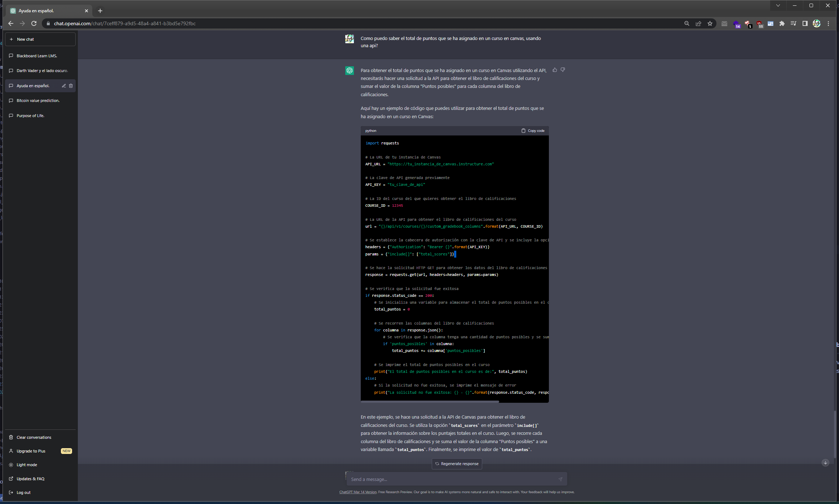The image size is (839, 504).
Task: Click the Regenerate response button
Action: [457, 464]
